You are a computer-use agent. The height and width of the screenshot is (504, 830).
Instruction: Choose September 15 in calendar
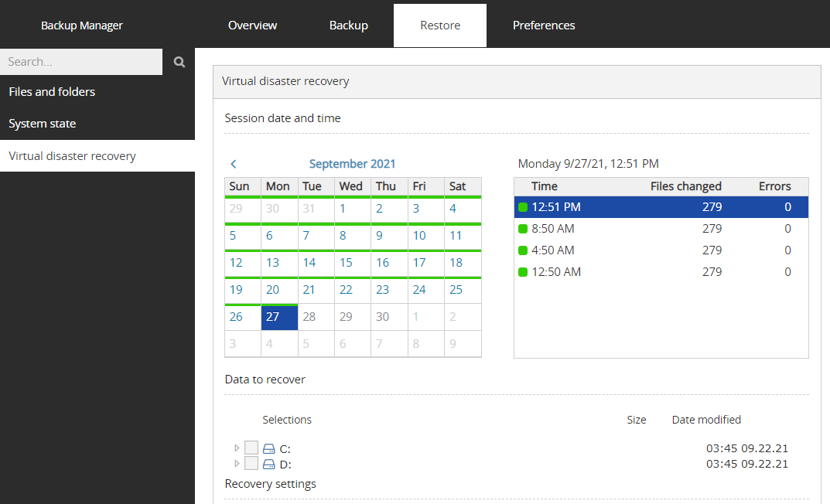[x=353, y=264]
